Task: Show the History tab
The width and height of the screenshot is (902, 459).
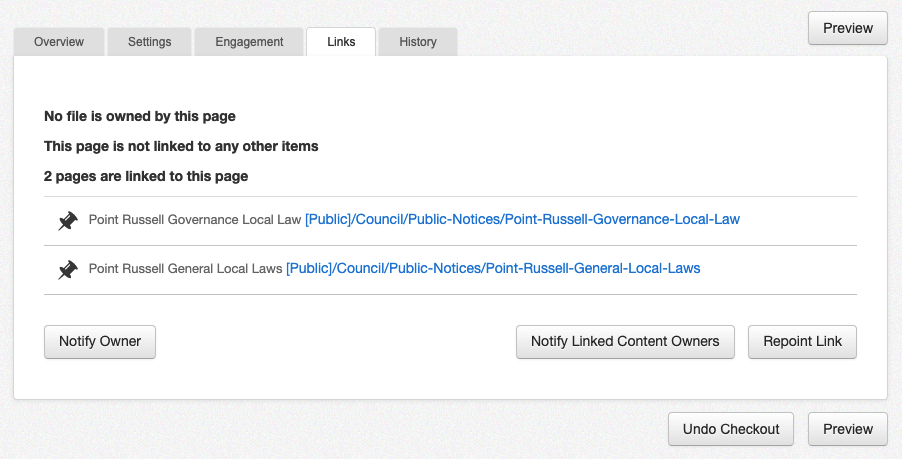Action: (x=417, y=42)
